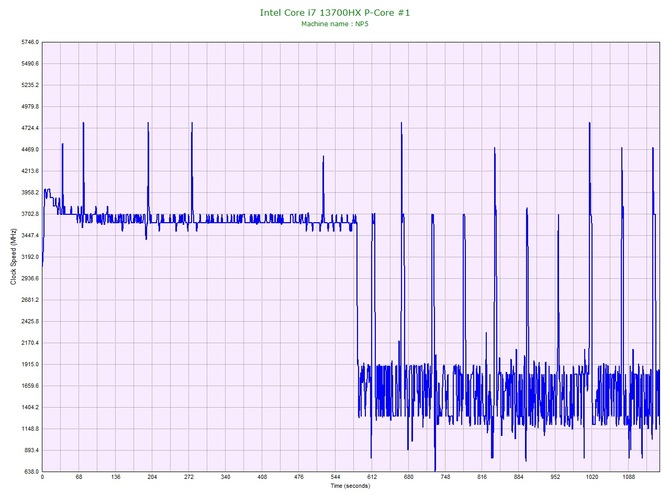Click the 'Clock Speed (MHz)' axis label
Viewport: 670px width, 503px height.
pyautogui.click(x=13, y=257)
